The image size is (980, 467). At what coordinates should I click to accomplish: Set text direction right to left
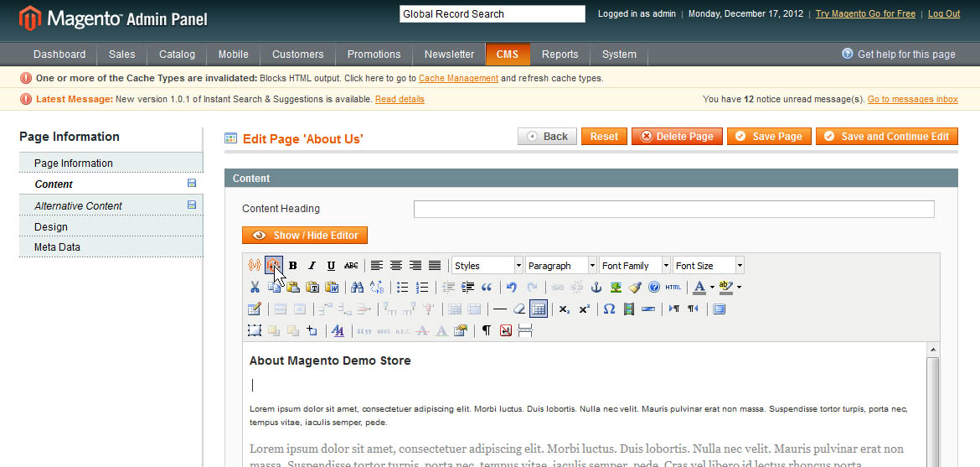point(694,309)
